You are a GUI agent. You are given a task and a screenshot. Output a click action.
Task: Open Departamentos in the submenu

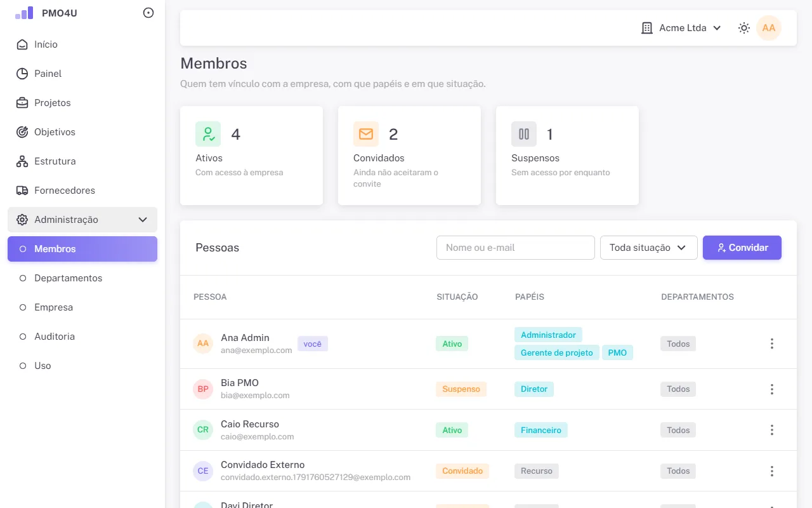click(x=82, y=278)
